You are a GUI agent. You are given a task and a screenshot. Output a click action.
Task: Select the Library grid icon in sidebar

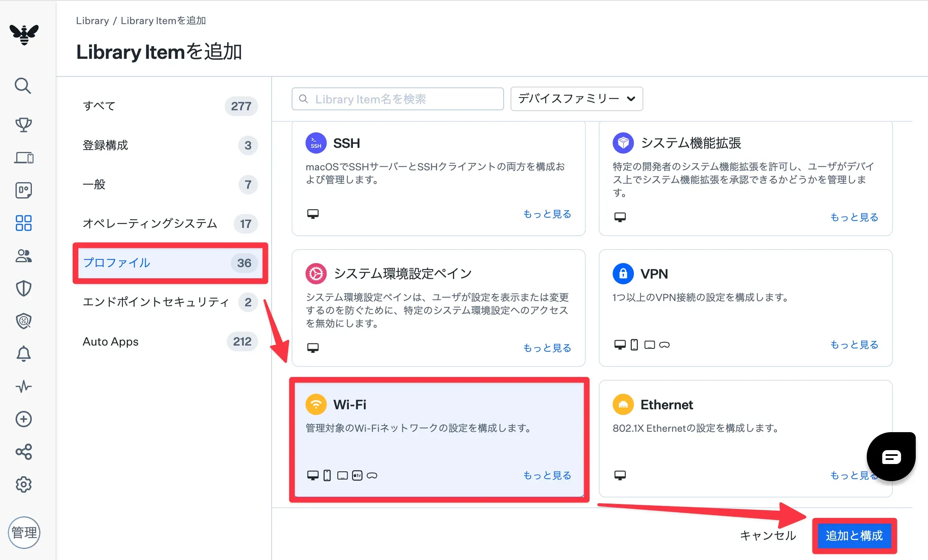coord(23,223)
